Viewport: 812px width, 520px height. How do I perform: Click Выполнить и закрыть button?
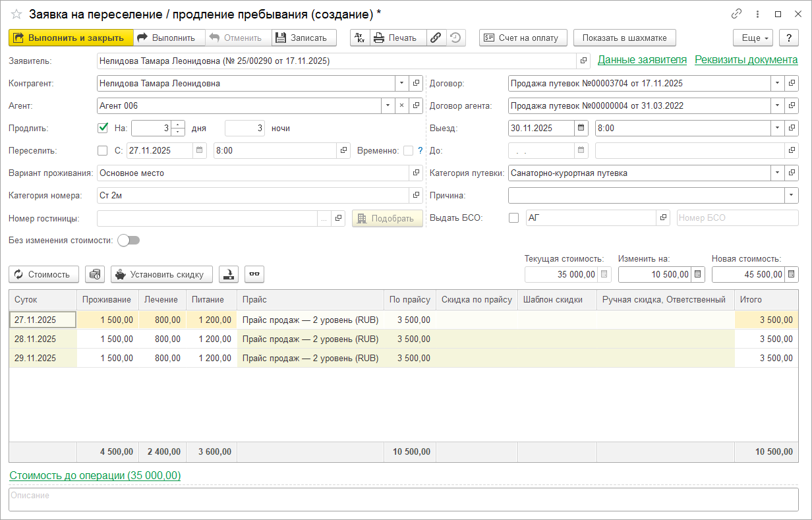tap(71, 38)
